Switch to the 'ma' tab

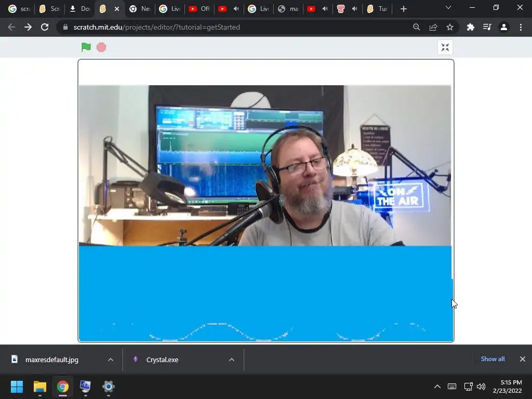(288, 9)
